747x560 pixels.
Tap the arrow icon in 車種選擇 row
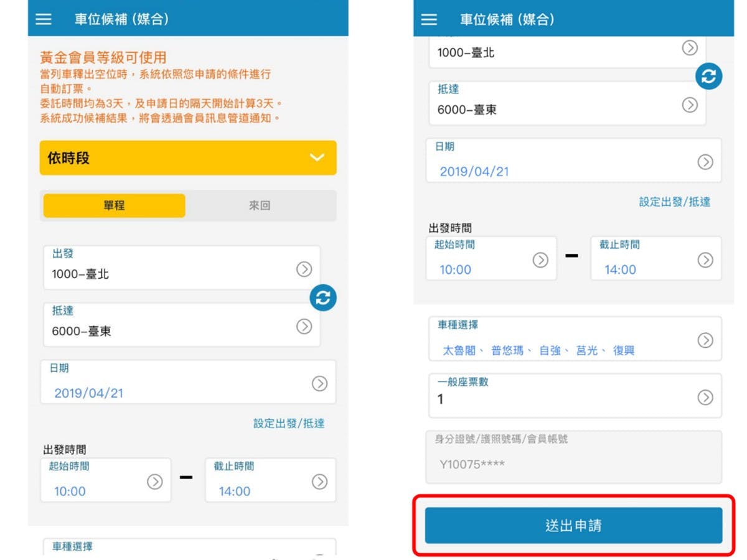(x=705, y=340)
